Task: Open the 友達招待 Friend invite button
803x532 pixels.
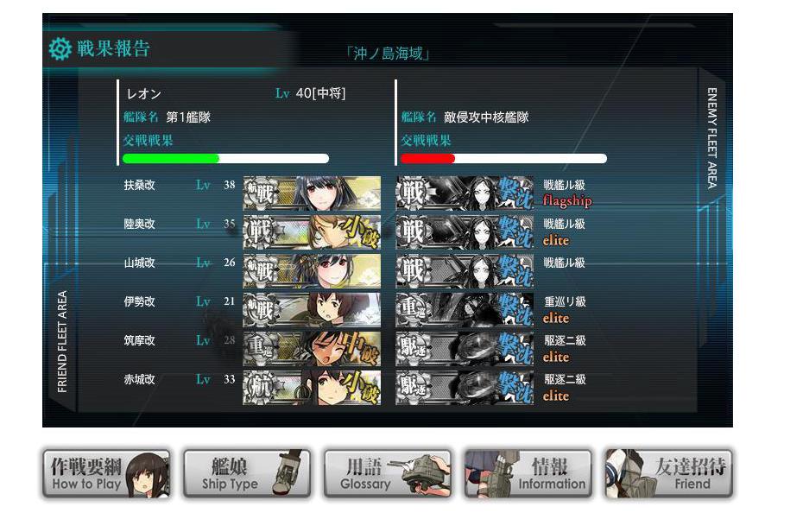Action: coord(669,473)
